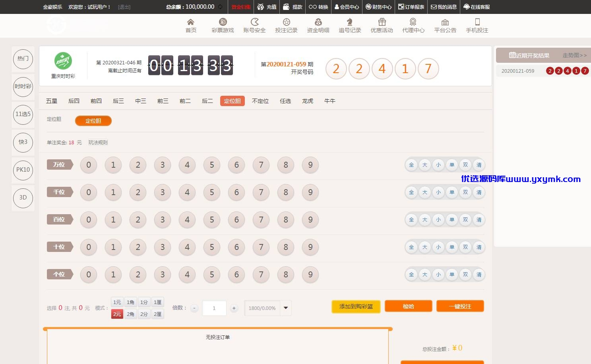
Task: Open 彩票游戏 lottery games icon
Action: (223, 22)
